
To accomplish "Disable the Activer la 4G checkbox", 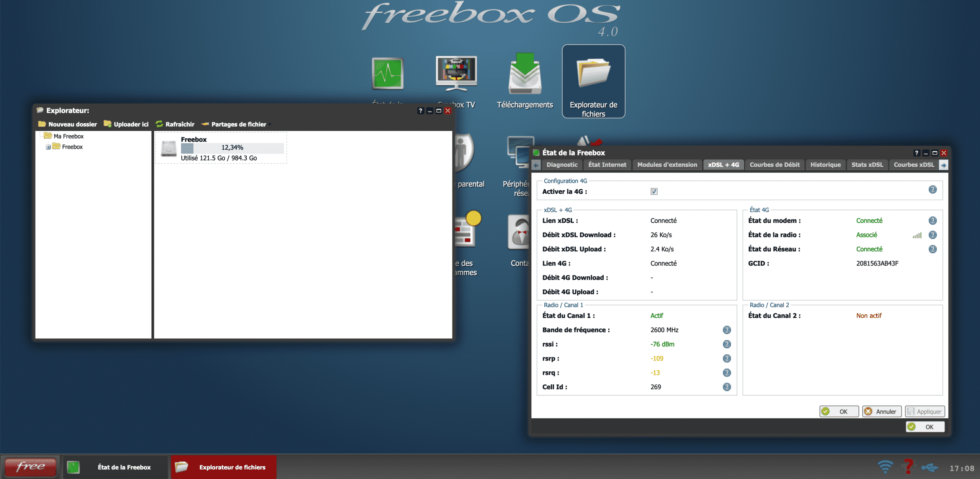I will 654,192.
